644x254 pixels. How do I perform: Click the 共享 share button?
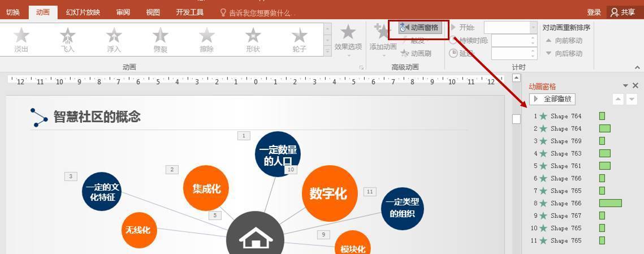[x=623, y=12]
